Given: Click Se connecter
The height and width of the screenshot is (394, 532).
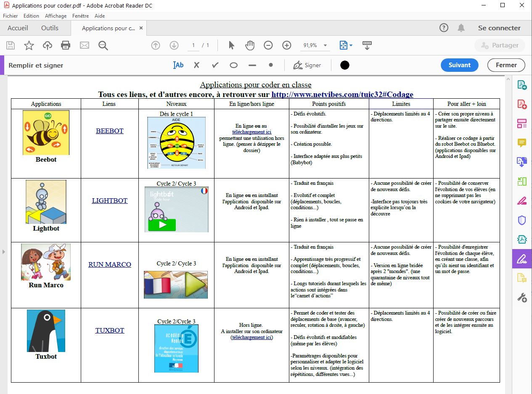Looking at the screenshot, I should (499, 28).
